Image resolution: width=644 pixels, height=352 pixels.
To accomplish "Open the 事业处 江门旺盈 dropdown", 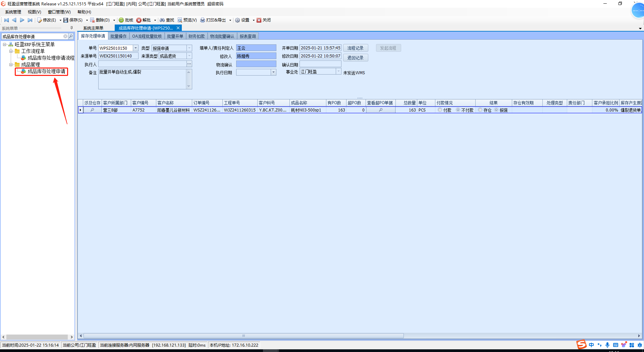I will coord(338,72).
